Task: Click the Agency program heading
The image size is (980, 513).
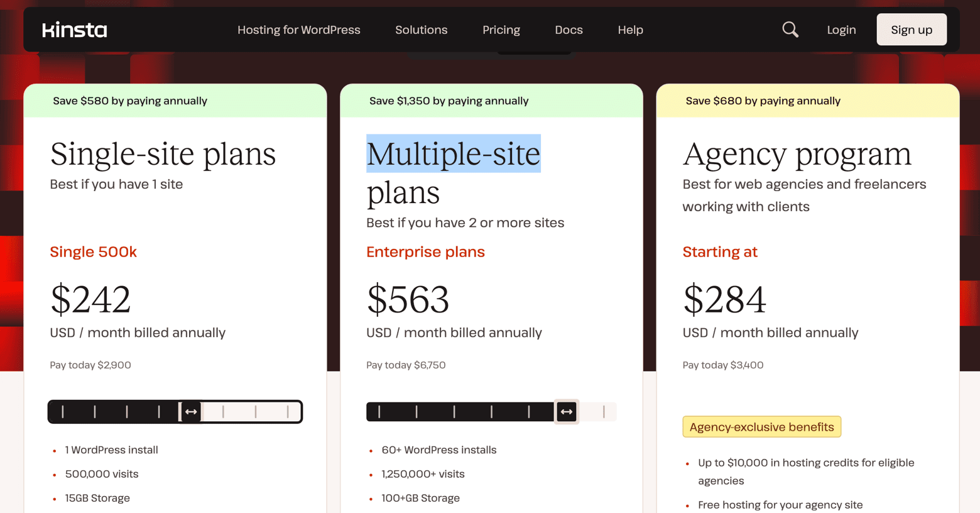Action: (x=797, y=154)
